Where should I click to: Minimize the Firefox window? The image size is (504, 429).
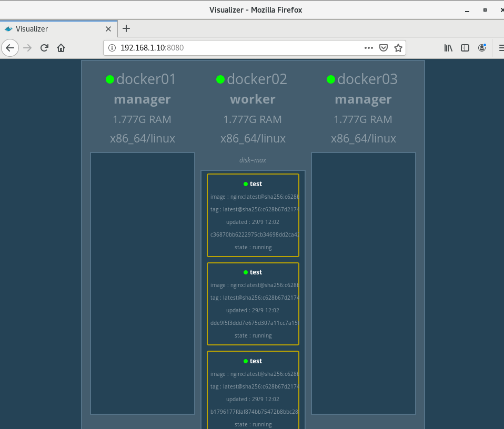(x=467, y=11)
